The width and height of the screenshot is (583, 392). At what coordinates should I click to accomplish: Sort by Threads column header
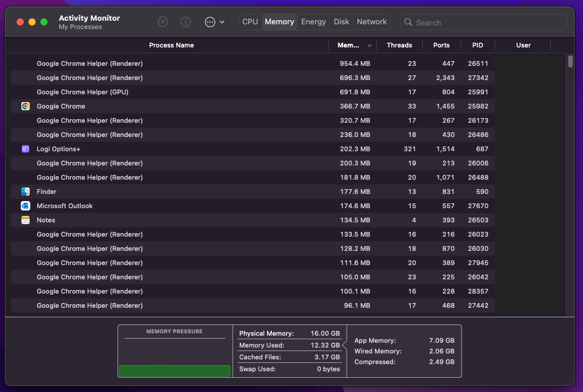coord(400,45)
